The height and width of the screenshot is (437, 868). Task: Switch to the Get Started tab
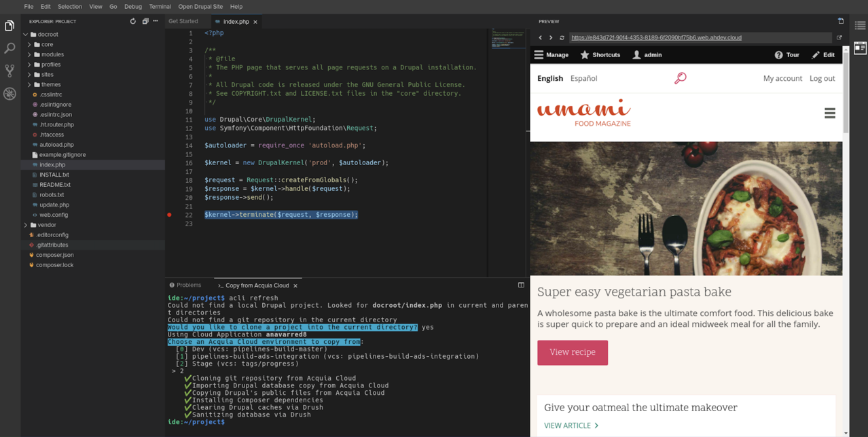coord(183,21)
